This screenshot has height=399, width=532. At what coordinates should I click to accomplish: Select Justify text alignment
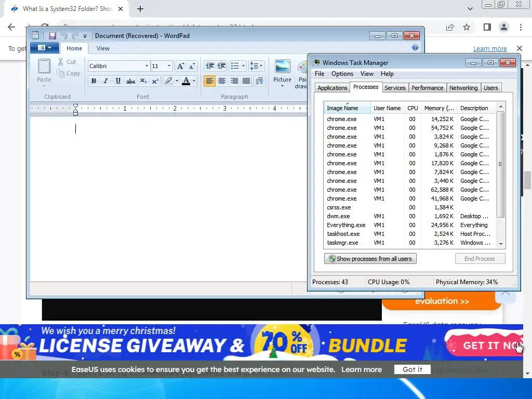tap(246, 81)
